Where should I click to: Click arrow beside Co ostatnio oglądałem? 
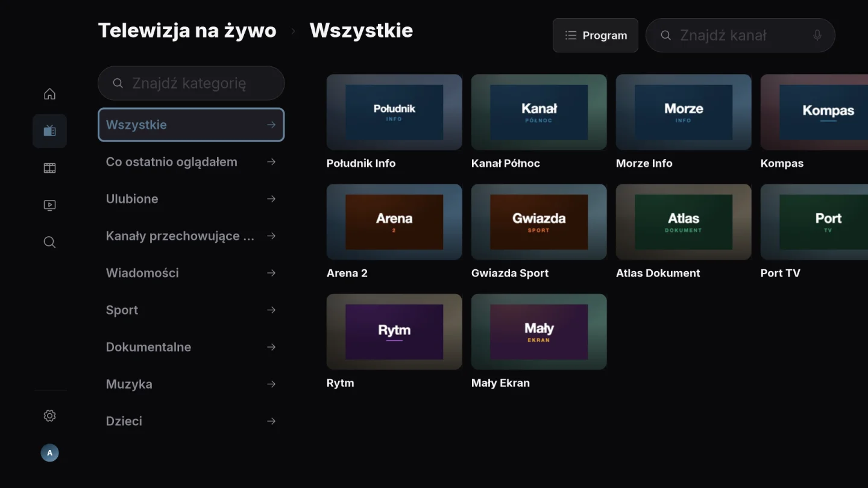271,162
